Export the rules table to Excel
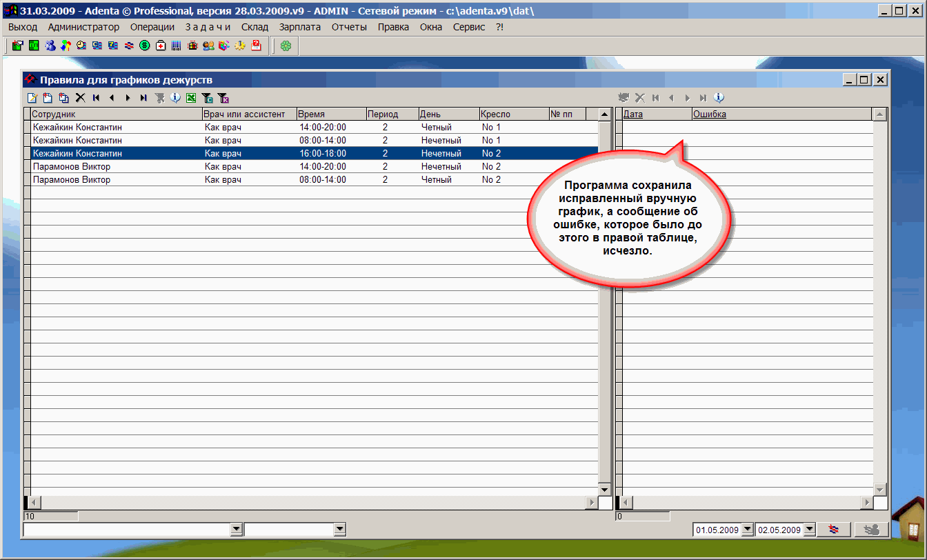 click(191, 98)
